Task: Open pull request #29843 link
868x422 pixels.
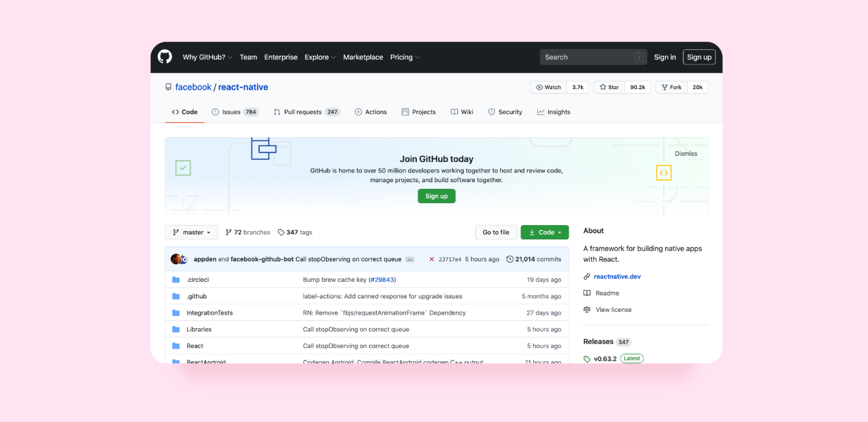Action: tap(383, 280)
